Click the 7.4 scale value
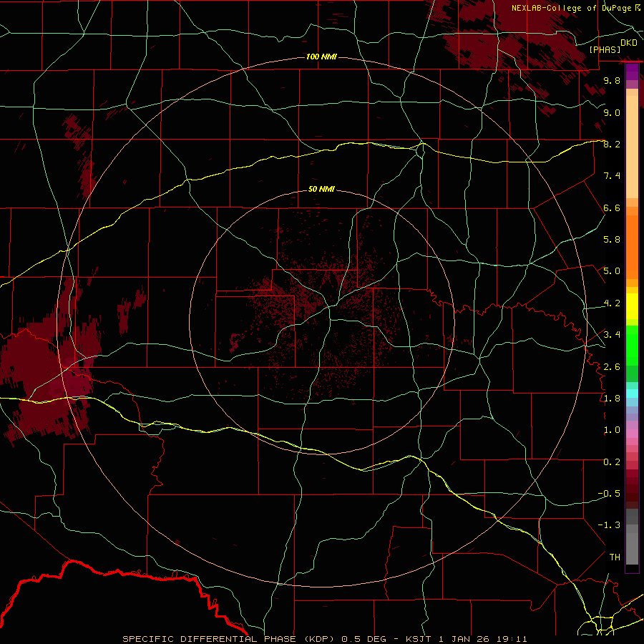The width and height of the screenshot is (644, 644). tap(612, 176)
